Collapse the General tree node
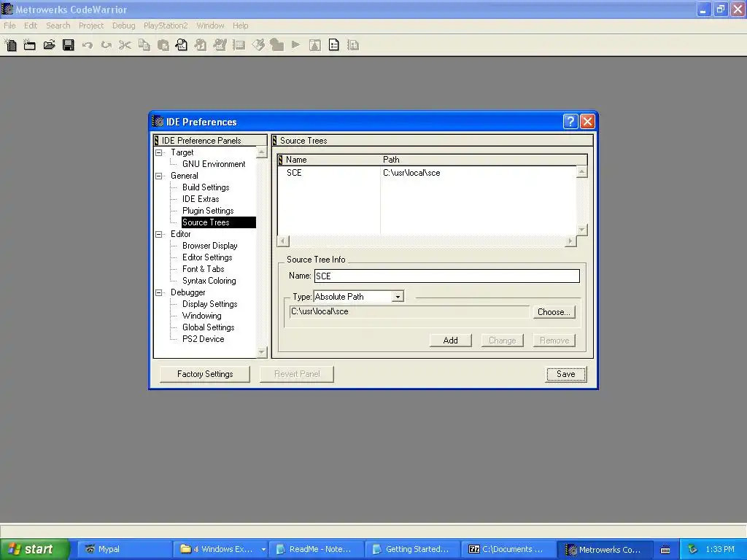 (158, 176)
